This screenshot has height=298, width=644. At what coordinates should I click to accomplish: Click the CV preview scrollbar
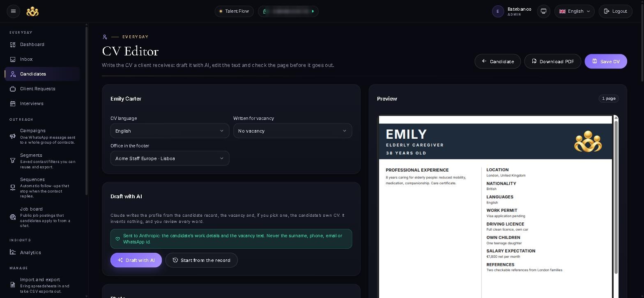tap(616, 197)
